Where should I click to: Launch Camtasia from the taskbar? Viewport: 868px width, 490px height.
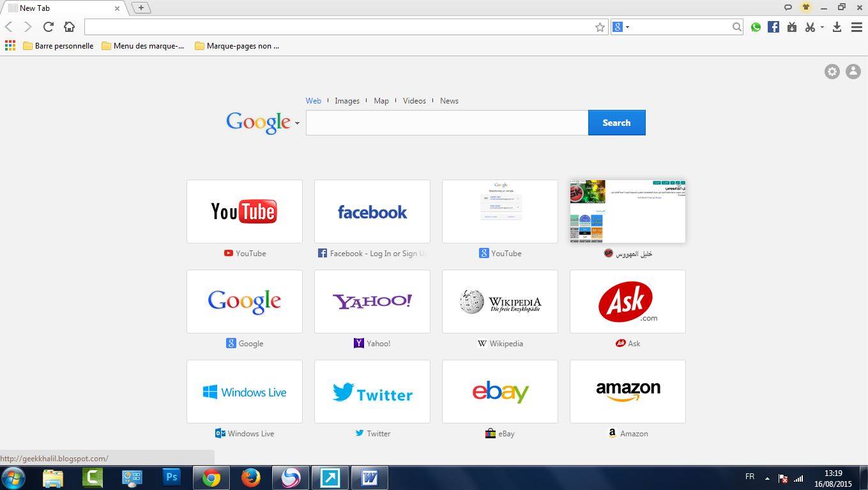[x=93, y=478]
